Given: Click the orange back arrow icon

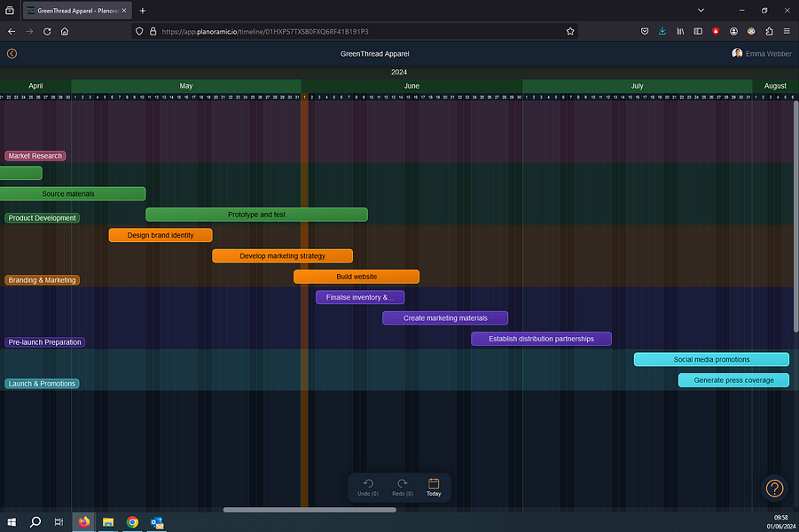Looking at the screenshot, I should click(12, 53).
